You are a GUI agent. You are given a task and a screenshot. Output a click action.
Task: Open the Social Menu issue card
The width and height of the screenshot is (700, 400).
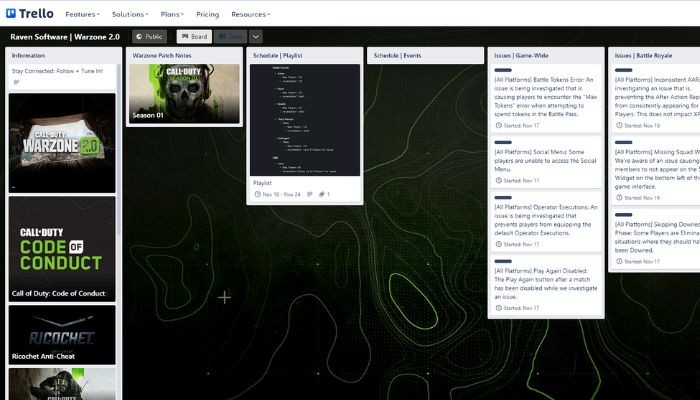coord(546,162)
